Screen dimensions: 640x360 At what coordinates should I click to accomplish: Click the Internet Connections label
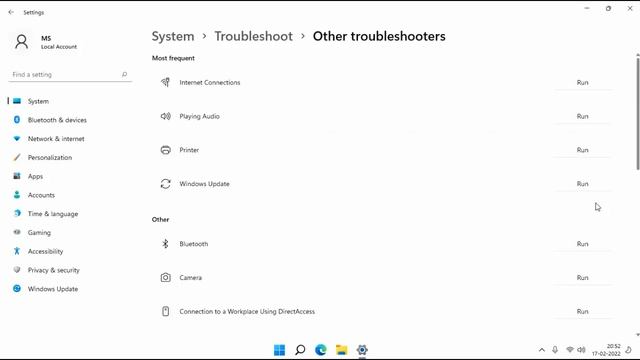click(210, 82)
